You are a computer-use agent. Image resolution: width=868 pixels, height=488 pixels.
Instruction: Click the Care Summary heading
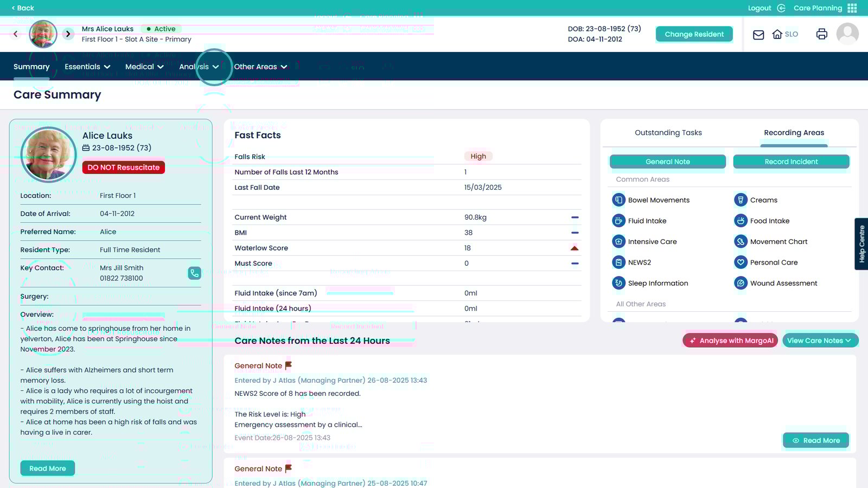point(58,95)
